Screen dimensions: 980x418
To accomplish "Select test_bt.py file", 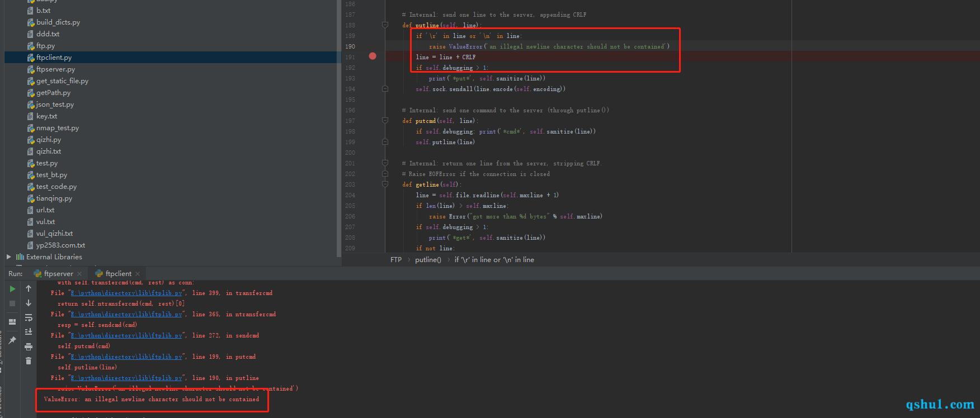I will point(51,175).
